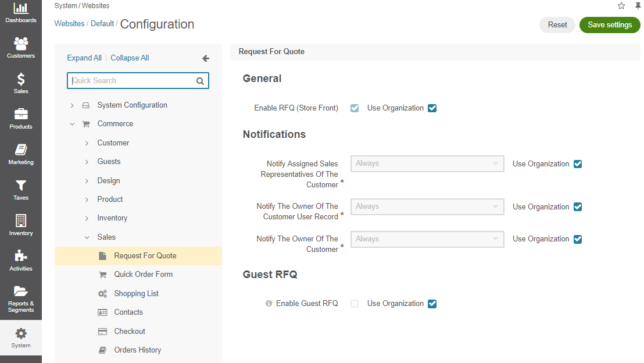The image size is (644, 363).
Task: Select Shopping List in the tree
Action: click(x=137, y=294)
